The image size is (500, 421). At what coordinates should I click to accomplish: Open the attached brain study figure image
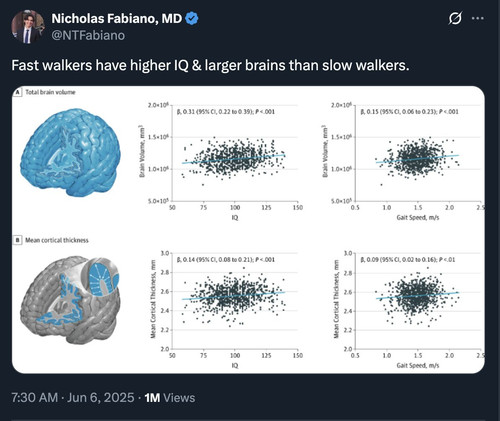[248, 230]
